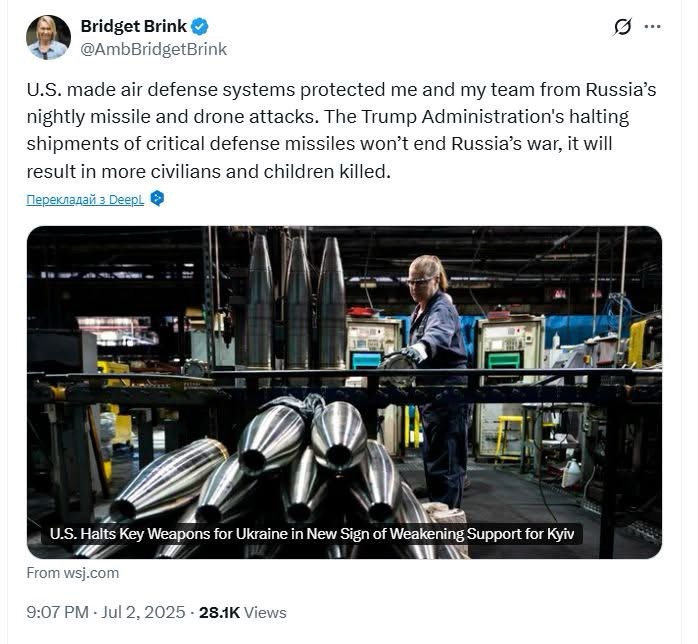Click the word "Views" in footer
The image size is (698, 644).
(x=264, y=612)
